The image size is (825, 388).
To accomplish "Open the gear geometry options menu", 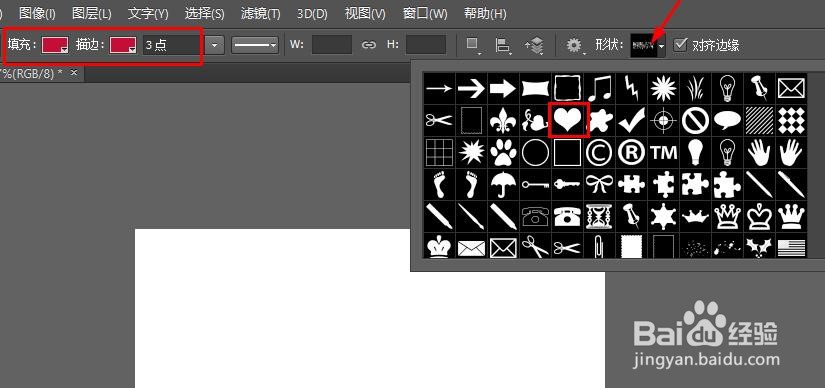I will pyautogui.click(x=574, y=45).
